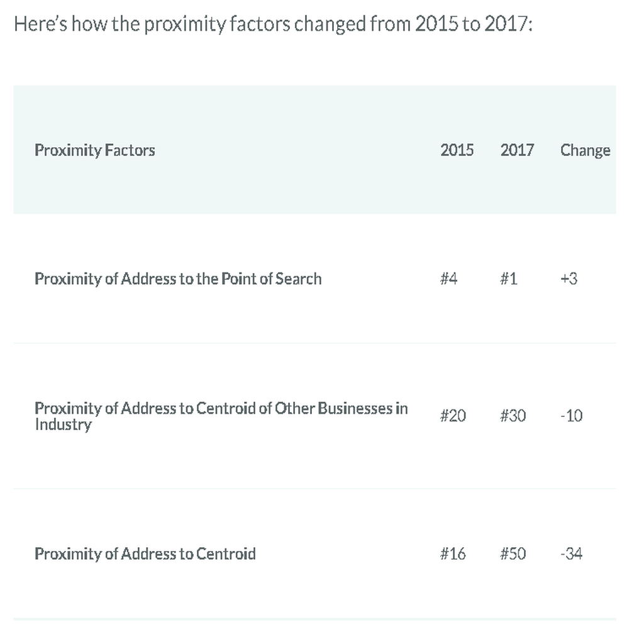644x644 pixels.
Task: Click the Change column header
Action: click(585, 150)
